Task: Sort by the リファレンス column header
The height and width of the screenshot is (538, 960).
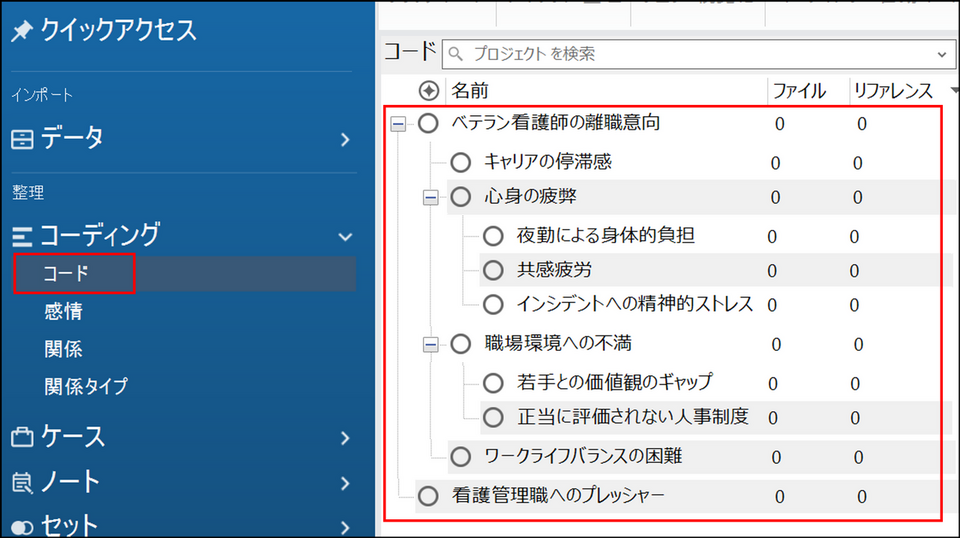Action: [892, 91]
